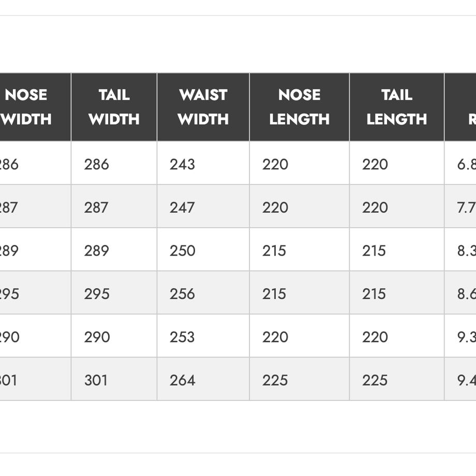The width and height of the screenshot is (476, 476).
Task: Click nose length 215 in 250 row
Action: pyautogui.click(x=274, y=251)
